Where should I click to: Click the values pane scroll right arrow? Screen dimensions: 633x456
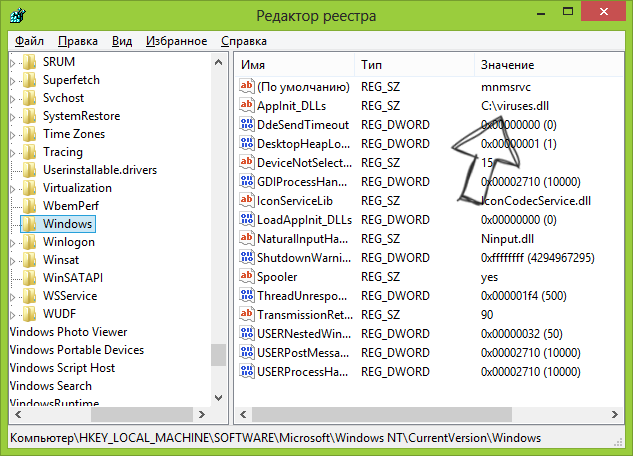[x=614, y=414]
